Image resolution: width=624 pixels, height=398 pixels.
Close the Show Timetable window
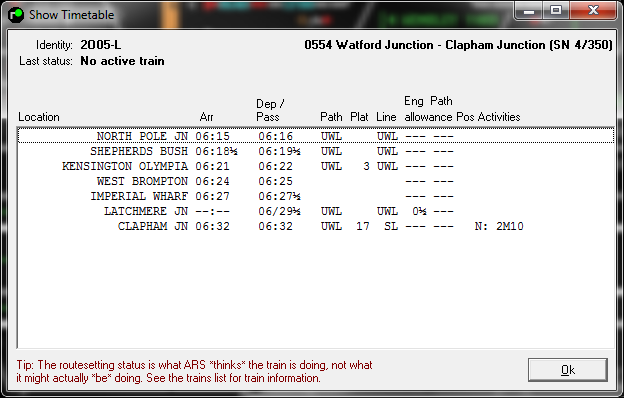(593, 11)
